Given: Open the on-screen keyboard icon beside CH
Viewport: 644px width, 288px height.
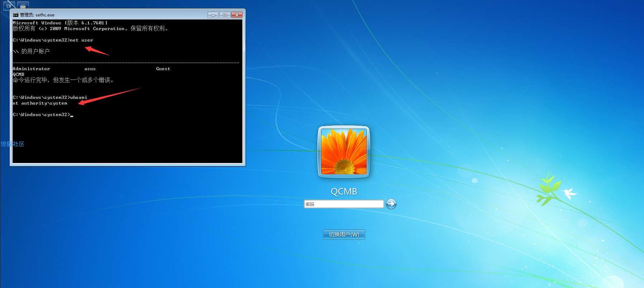Looking at the screenshot, I should coord(23,6).
